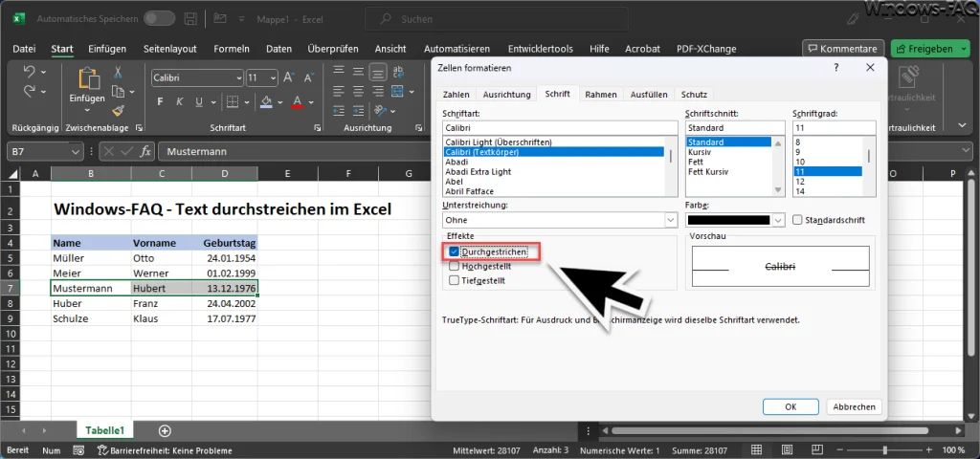Open the ribbon font name dropdown
The width and height of the screenshot is (980, 459).
(238, 78)
